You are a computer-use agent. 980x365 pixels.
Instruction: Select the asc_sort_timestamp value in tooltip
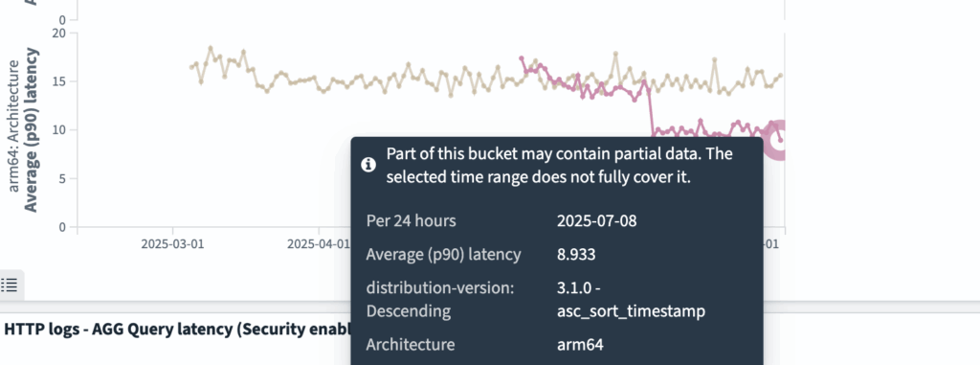click(632, 310)
